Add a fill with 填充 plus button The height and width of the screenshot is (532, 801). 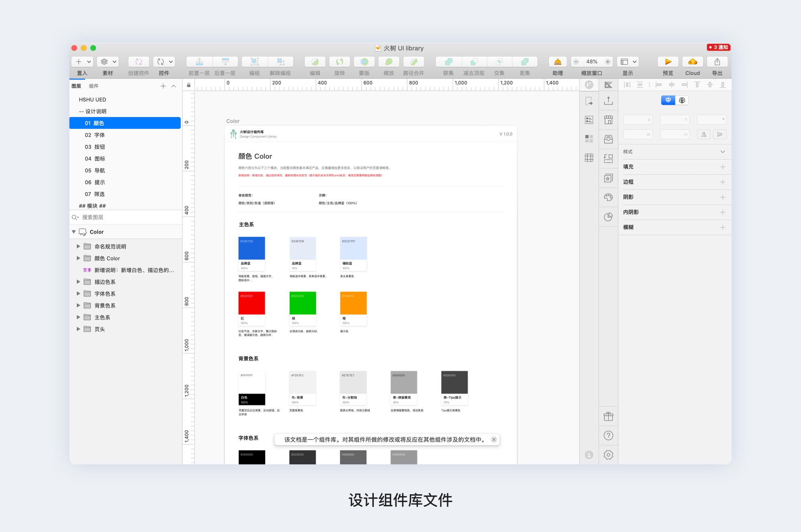click(722, 167)
